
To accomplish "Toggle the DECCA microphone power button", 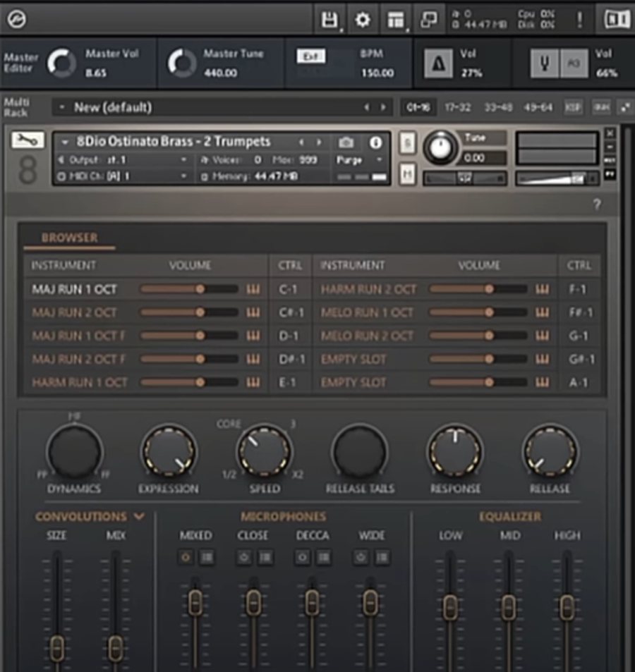I will pos(302,558).
